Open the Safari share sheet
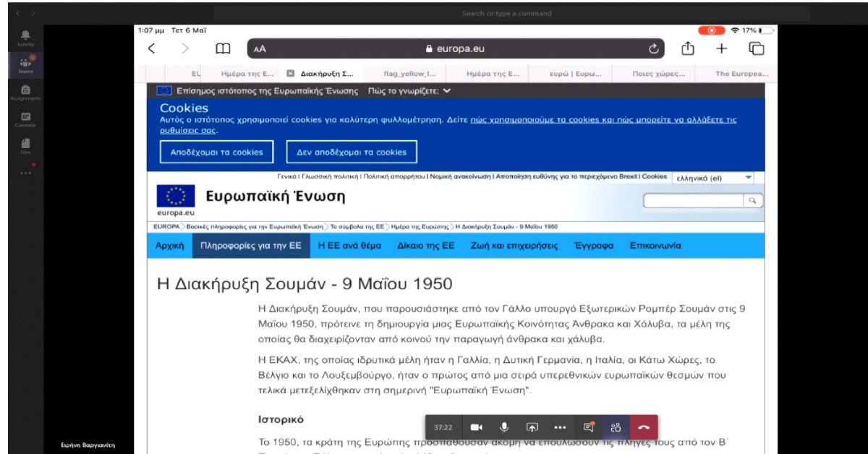 click(x=689, y=48)
